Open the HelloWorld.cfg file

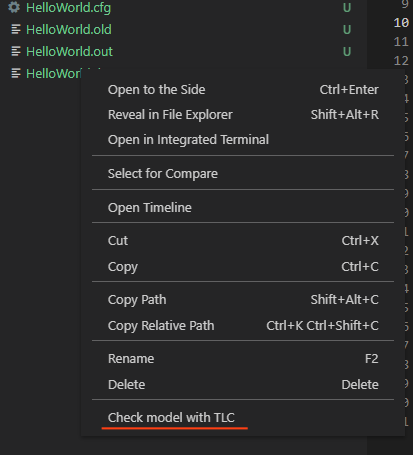pyautogui.click(x=68, y=7)
